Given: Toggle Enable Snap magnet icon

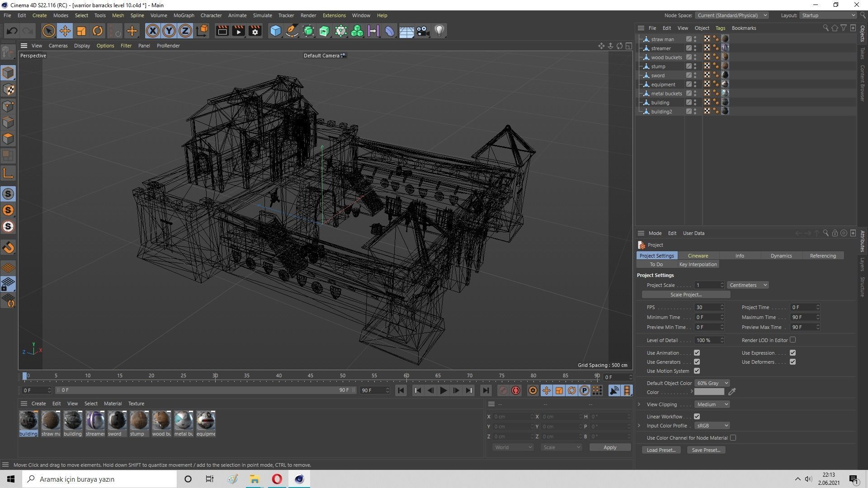Looking at the screenshot, I should [x=8, y=247].
